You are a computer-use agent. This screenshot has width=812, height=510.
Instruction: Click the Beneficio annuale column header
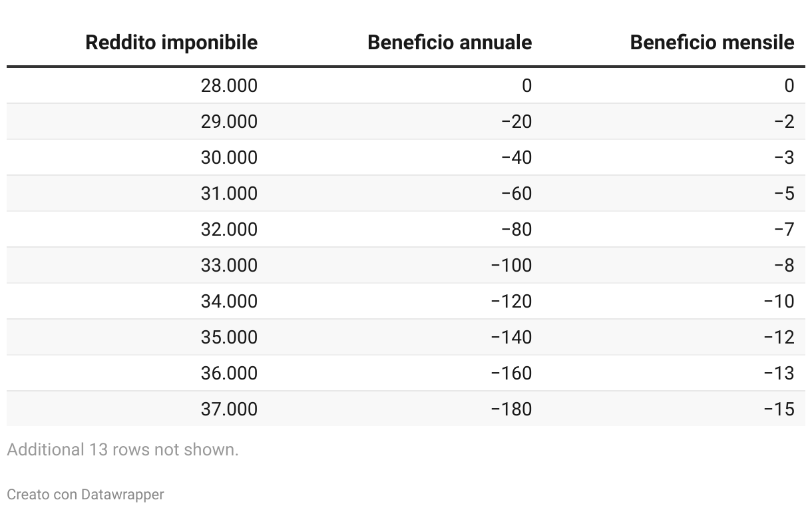pos(450,43)
